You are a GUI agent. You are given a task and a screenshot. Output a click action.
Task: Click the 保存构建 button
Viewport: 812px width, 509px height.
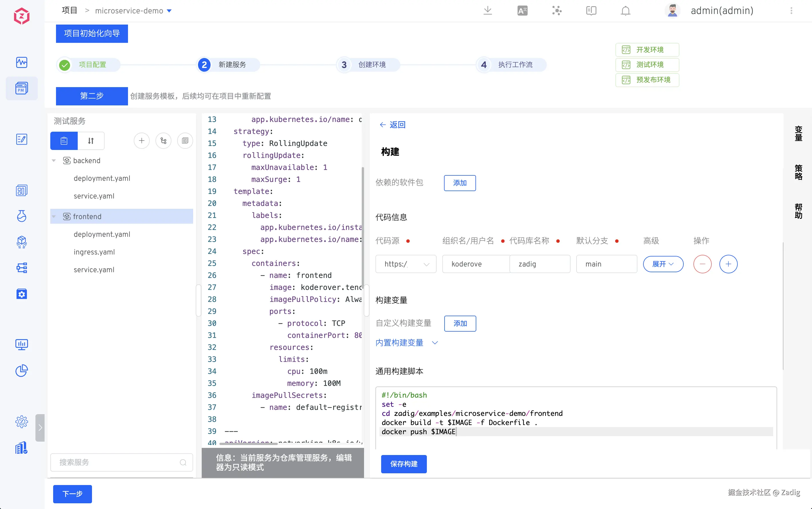pyautogui.click(x=404, y=464)
